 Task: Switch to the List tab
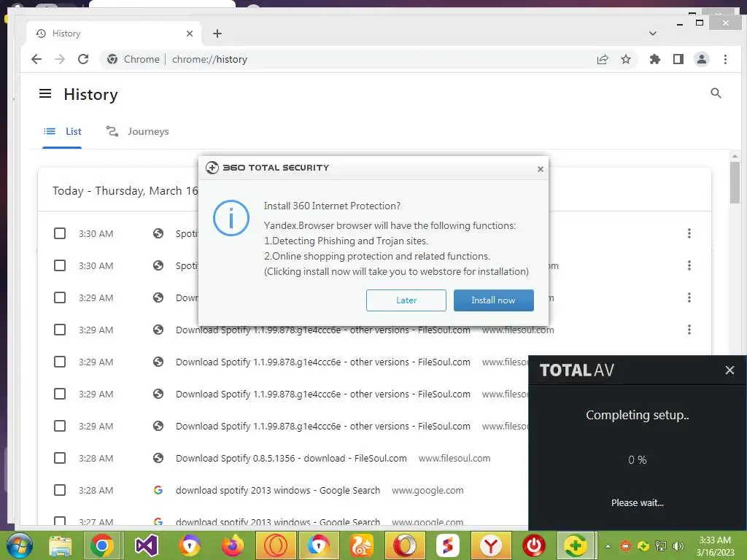click(63, 131)
